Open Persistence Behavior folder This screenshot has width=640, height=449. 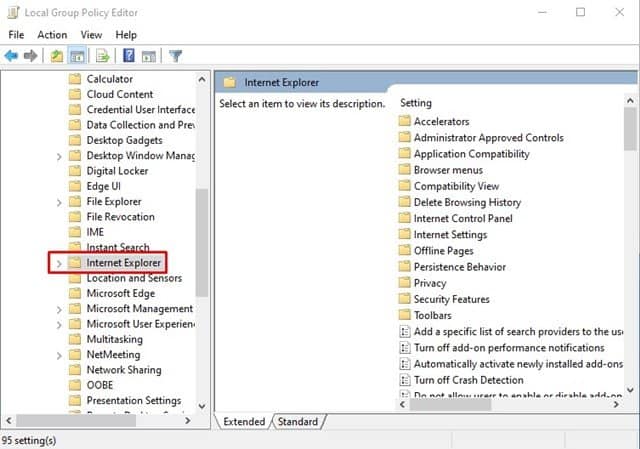[x=460, y=267]
